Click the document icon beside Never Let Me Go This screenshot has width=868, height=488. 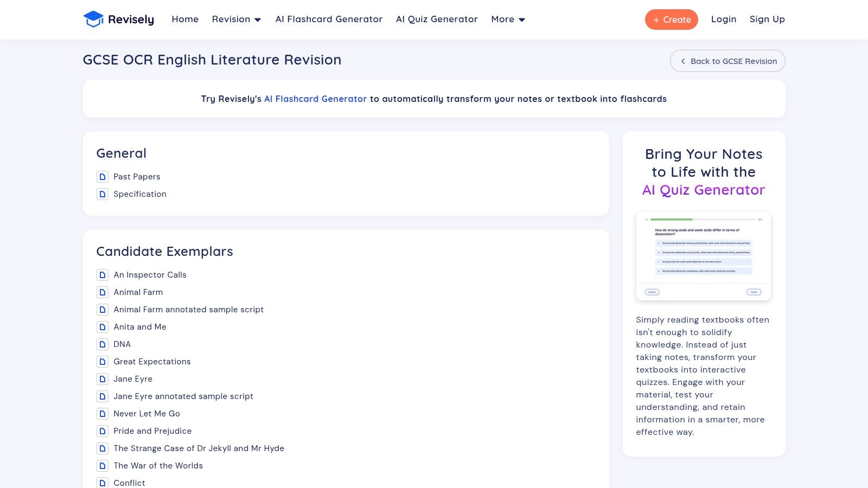pos(103,414)
